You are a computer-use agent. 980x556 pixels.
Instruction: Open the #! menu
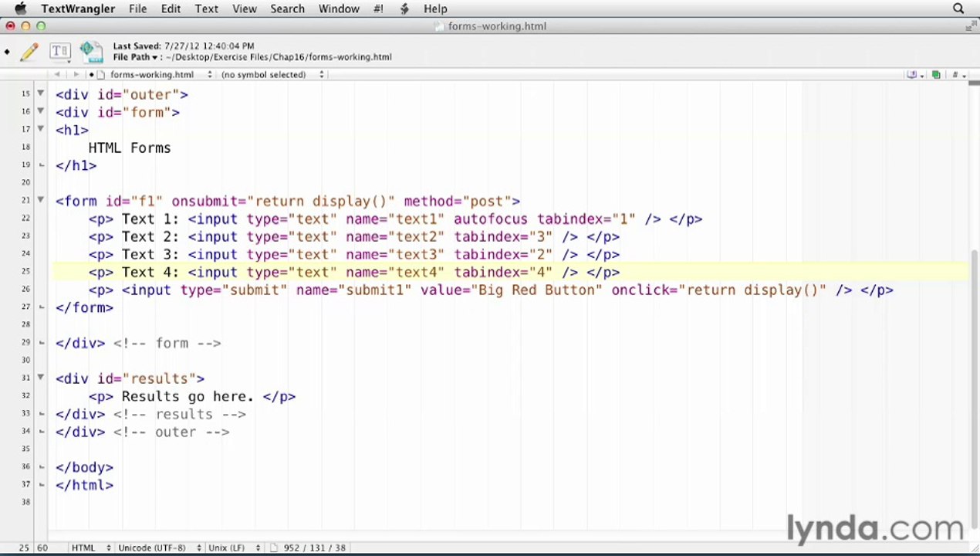[x=378, y=8]
